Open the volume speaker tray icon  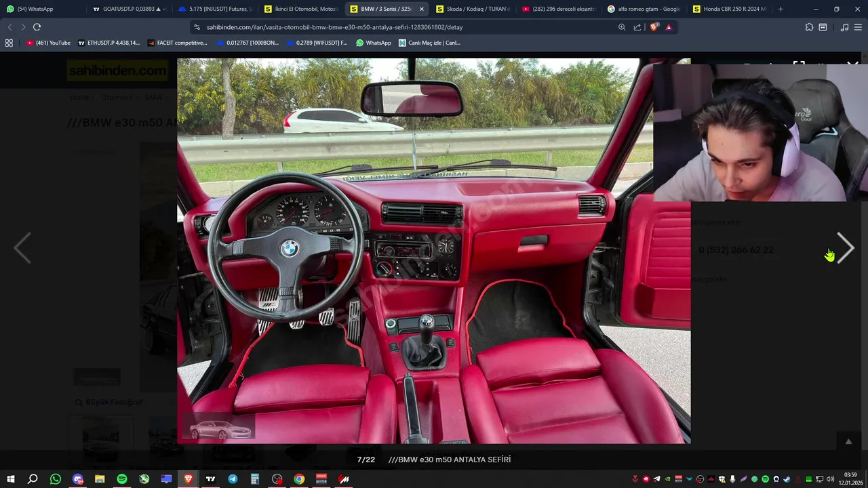pos(830,479)
